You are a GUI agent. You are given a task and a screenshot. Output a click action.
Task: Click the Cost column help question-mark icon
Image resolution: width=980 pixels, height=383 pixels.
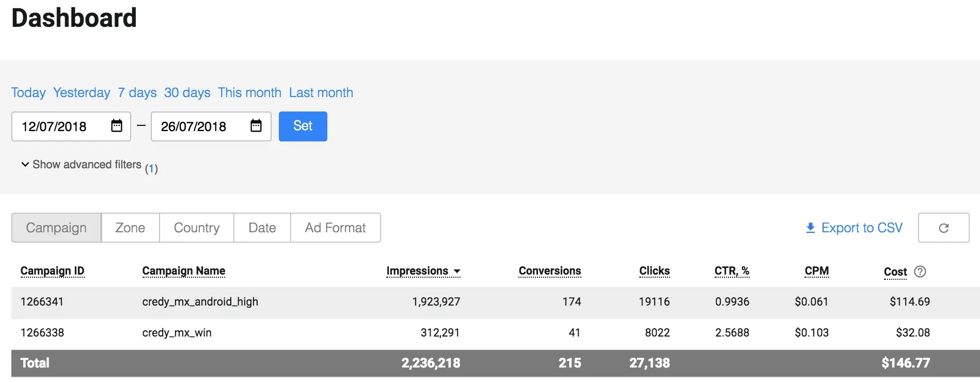[x=920, y=272]
